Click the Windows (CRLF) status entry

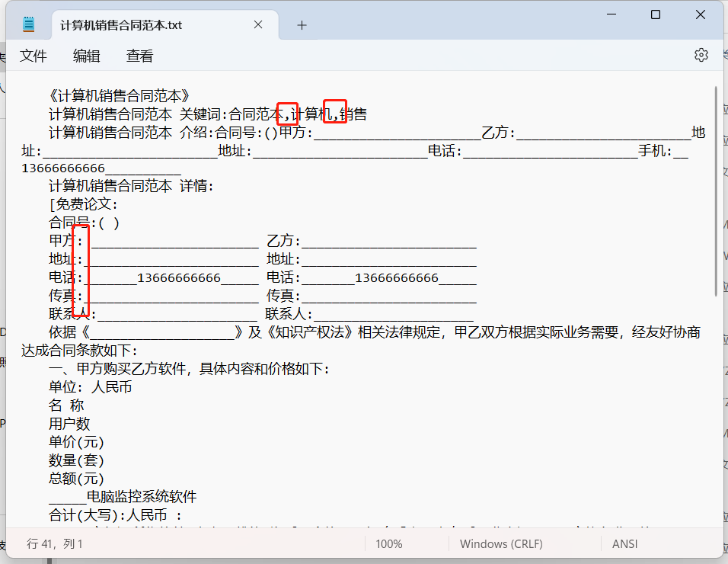point(501,543)
